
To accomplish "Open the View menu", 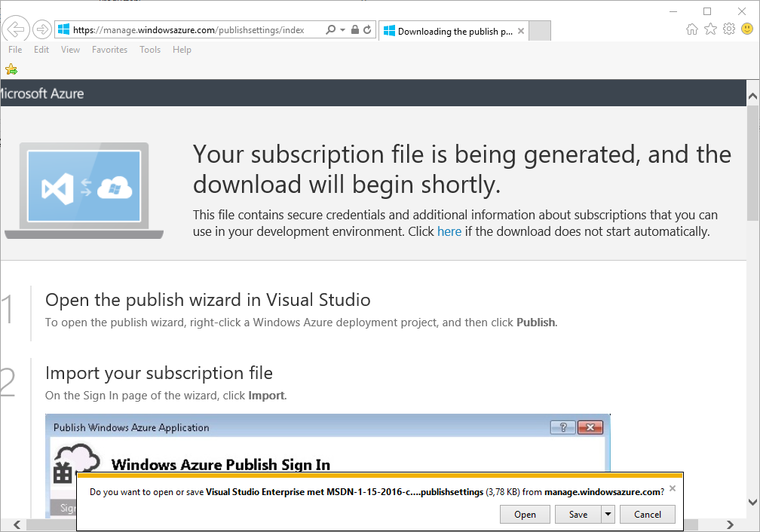I will coord(70,50).
